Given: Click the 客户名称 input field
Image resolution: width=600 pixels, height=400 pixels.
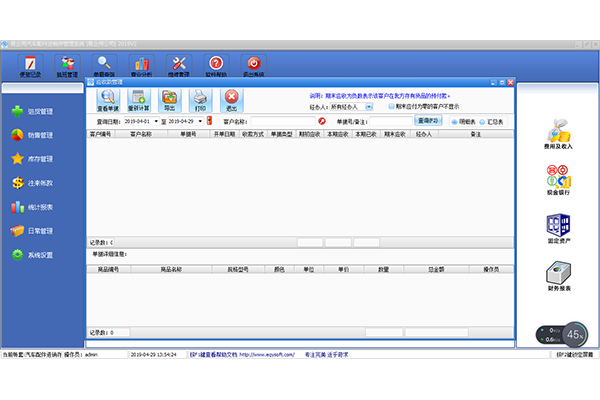Looking at the screenshot, I should pyautogui.click(x=283, y=121).
